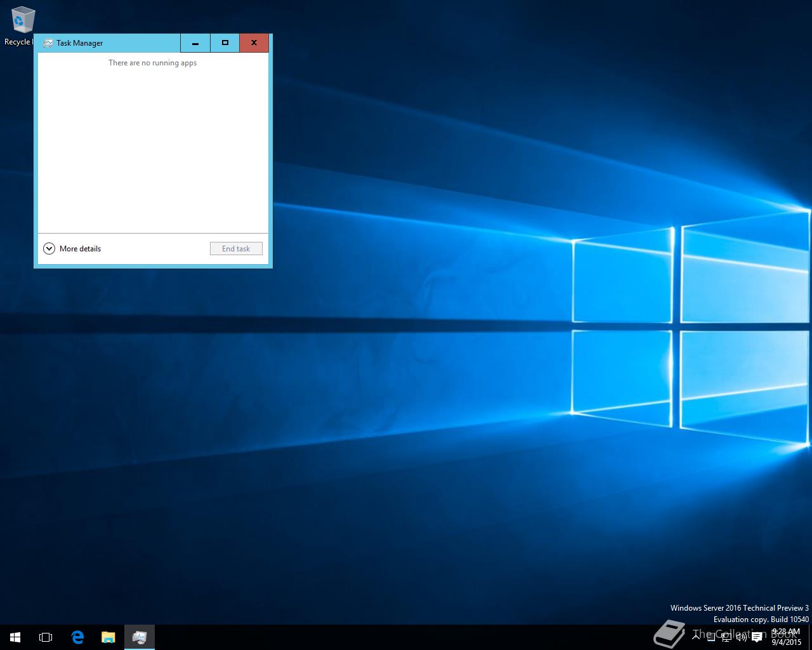Open the volume speaker tray icon

click(x=741, y=637)
